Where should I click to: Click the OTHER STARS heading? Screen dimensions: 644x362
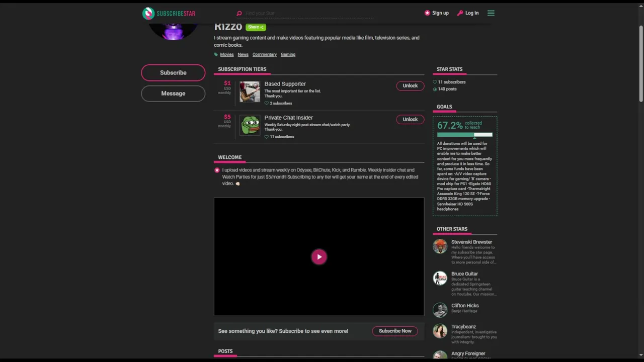point(452,229)
